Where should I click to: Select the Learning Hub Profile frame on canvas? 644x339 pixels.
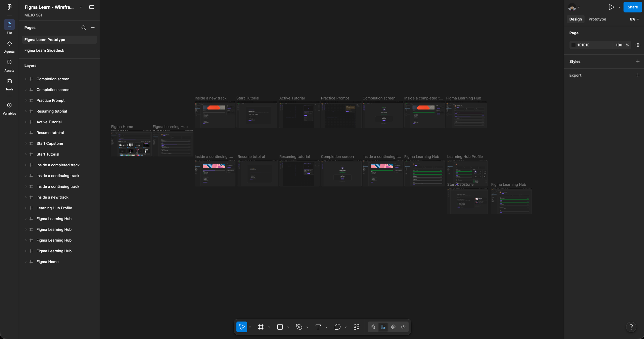click(467, 173)
